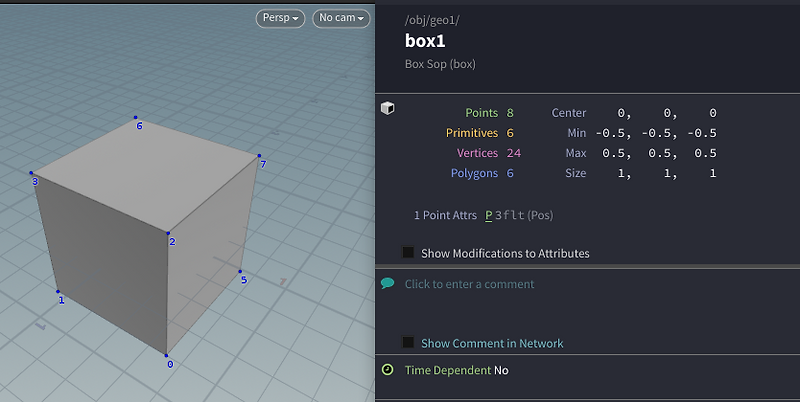Click the Points count 8
The height and width of the screenshot is (402, 800).
(510, 113)
